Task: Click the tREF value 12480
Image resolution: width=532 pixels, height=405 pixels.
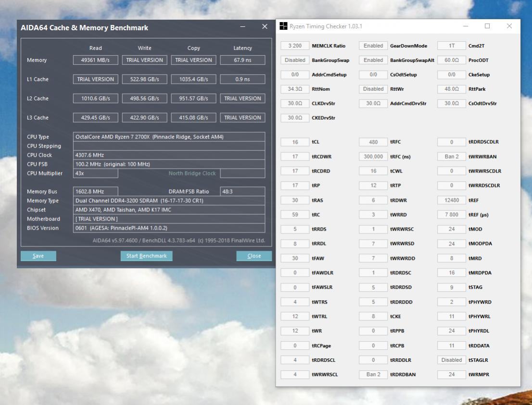Action: click(x=452, y=200)
